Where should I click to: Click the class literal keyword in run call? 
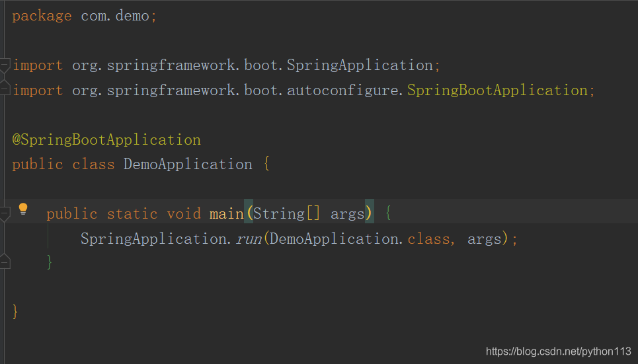[428, 238]
